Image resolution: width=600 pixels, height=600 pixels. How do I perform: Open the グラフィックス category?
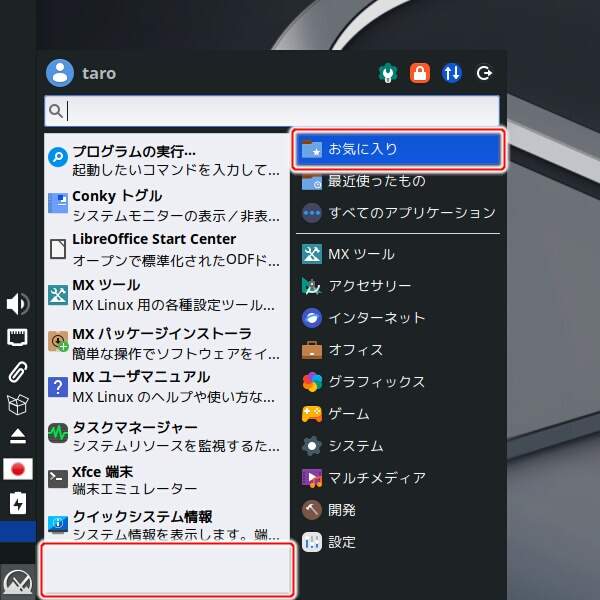[398, 382]
